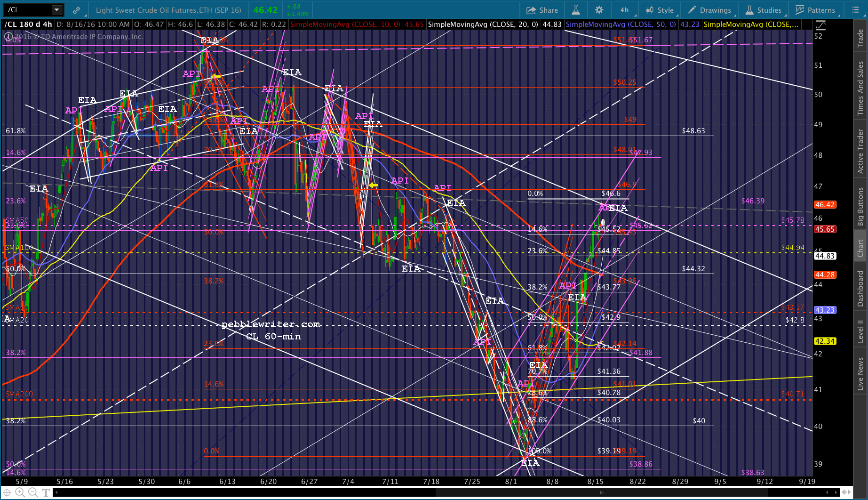
Task: Click the pebblewriter.com chart text label
Action: [272, 324]
